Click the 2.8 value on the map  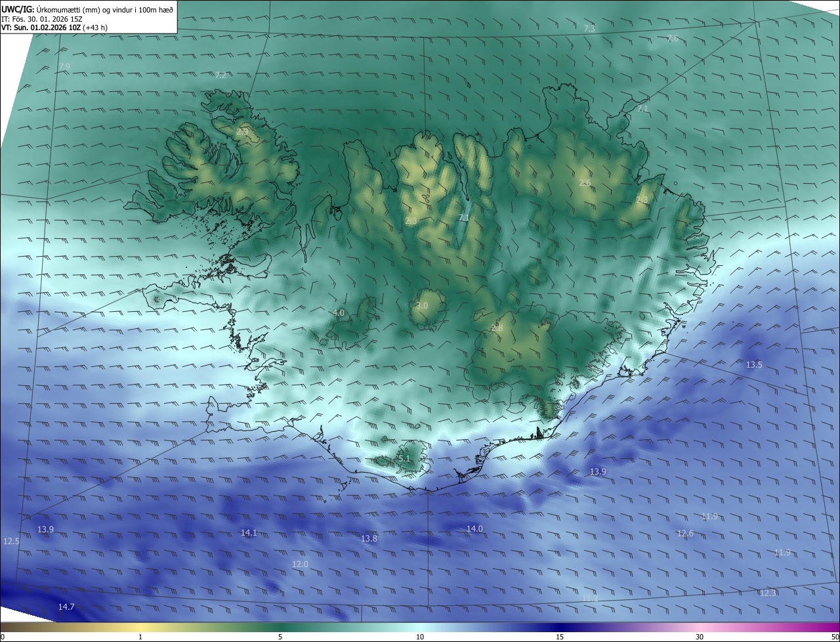click(497, 328)
